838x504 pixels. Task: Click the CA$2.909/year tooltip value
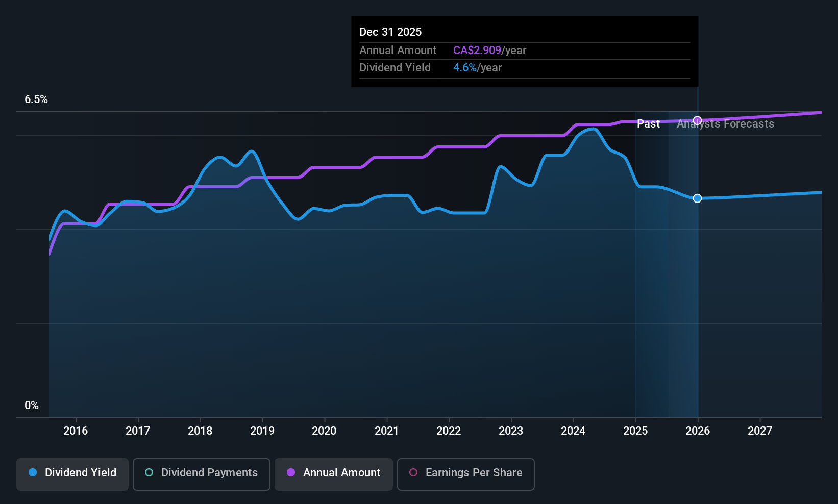tap(489, 51)
